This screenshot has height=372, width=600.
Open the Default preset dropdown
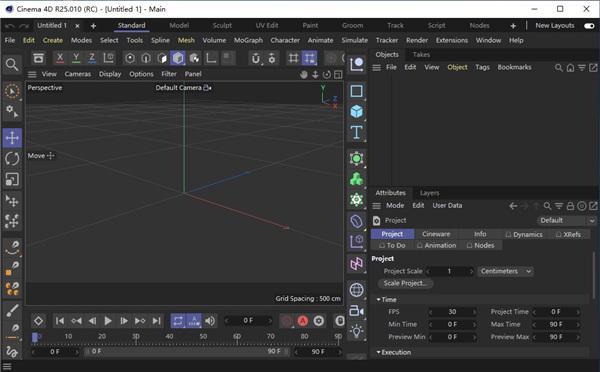[566, 220]
